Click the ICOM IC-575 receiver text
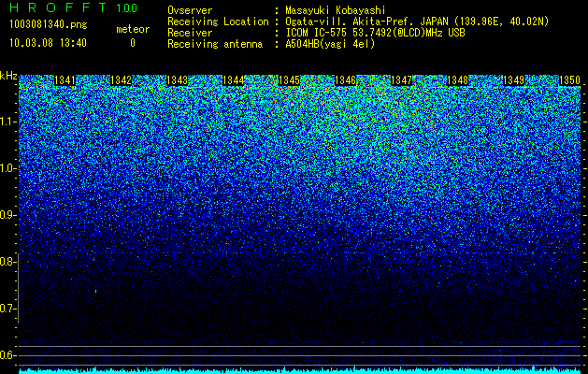 (375, 33)
